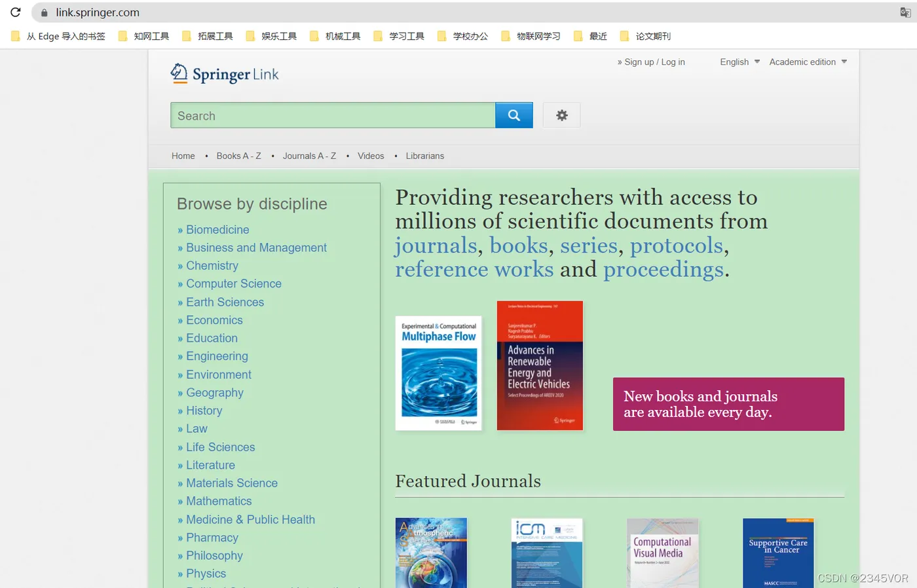
Task: Open the 物联网学习 bookmark folder
Action: click(x=531, y=36)
